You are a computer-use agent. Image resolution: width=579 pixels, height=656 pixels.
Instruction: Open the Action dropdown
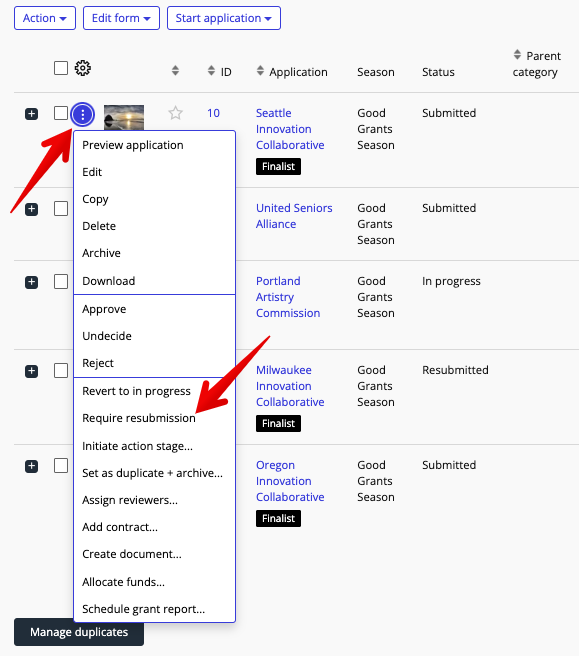[x=45, y=18]
